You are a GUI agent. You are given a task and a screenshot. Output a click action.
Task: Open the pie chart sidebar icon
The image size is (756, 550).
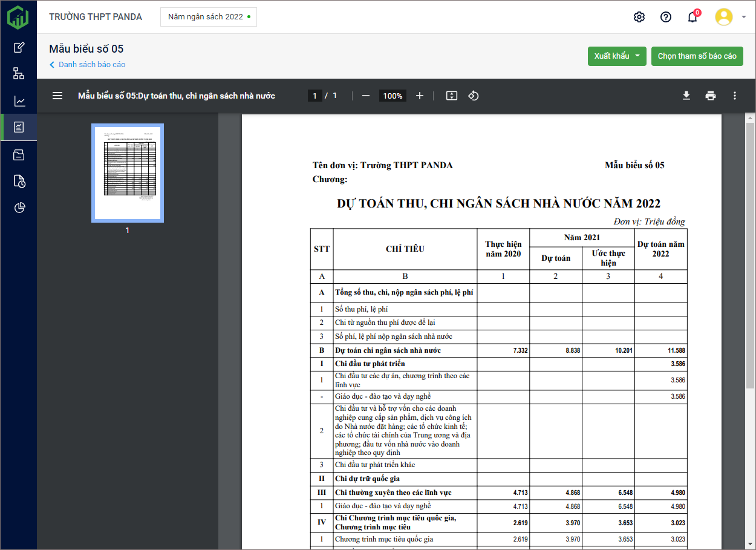(19, 208)
